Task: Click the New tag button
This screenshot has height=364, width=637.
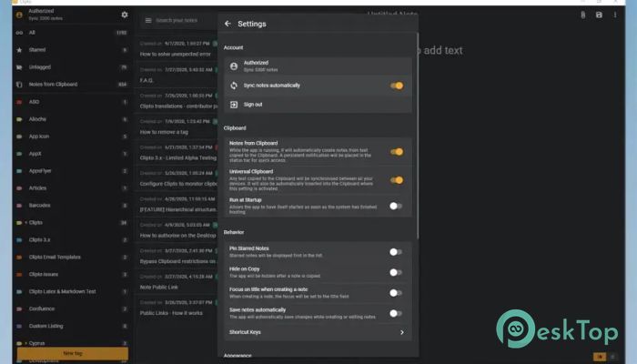Action: point(72,353)
